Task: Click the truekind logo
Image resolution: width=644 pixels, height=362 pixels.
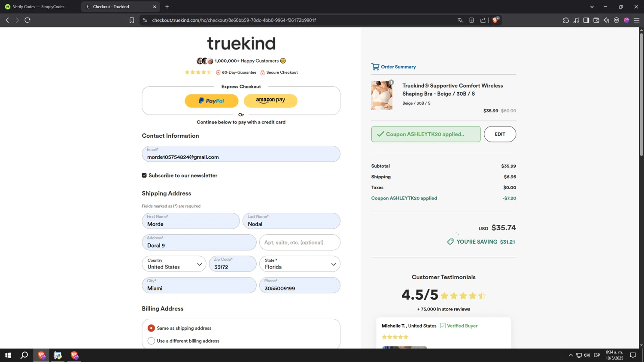Action: click(241, 43)
